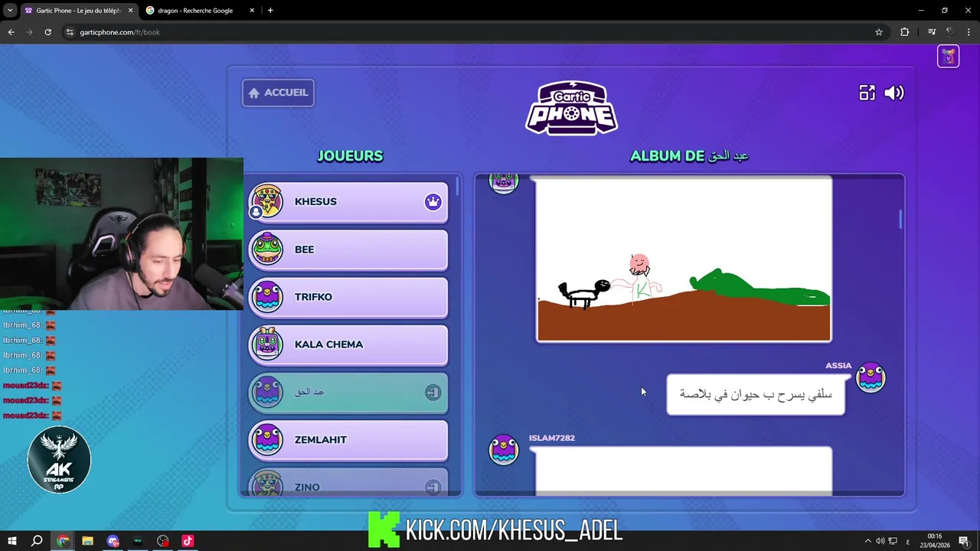Viewport: 980px width, 551px height.
Task: Go back in browser history
Action: tap(11, 32)
